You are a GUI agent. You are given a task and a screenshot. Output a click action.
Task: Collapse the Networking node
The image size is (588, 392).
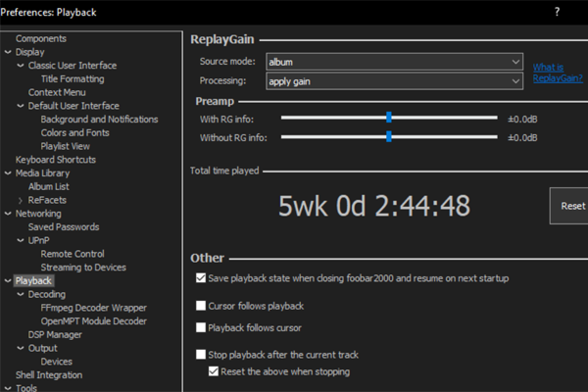click(x=8, y=214)
